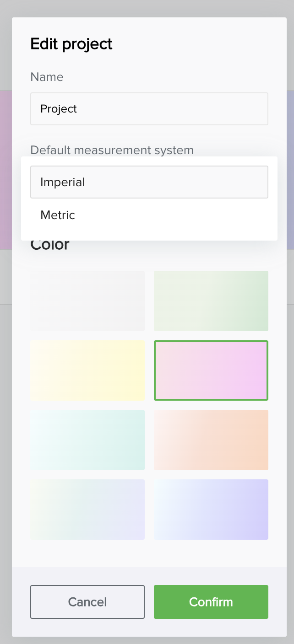Image resolution: width=294 pixels, height=644 pixels.
Task: Click the "Edit project" dialog title
Action: pos(71,44)
